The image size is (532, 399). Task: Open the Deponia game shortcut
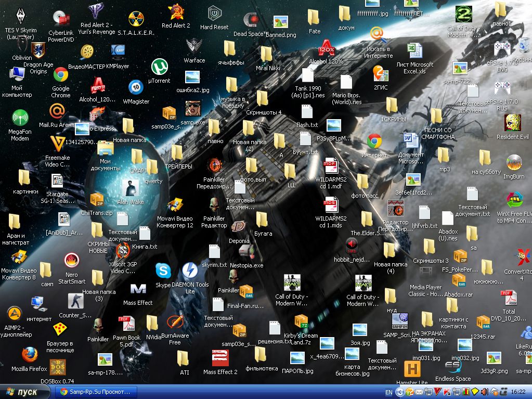coord(239,227)
